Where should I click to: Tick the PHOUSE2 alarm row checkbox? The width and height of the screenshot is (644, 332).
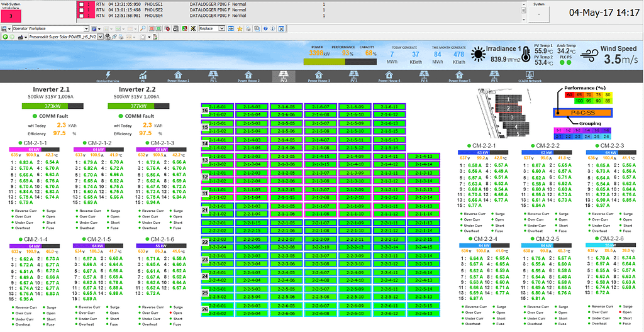point(82,9)
